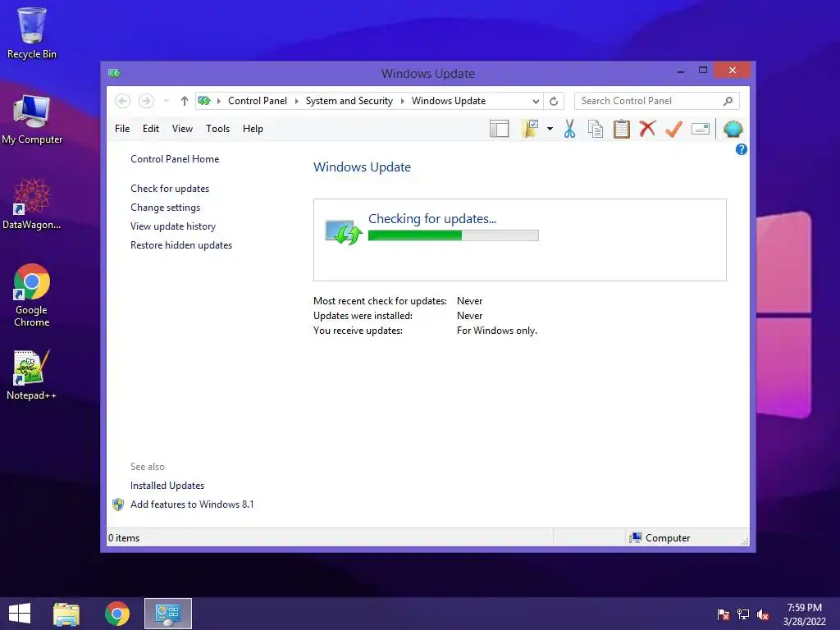
Task: Click the search magnifier icon
Action: 728,101
